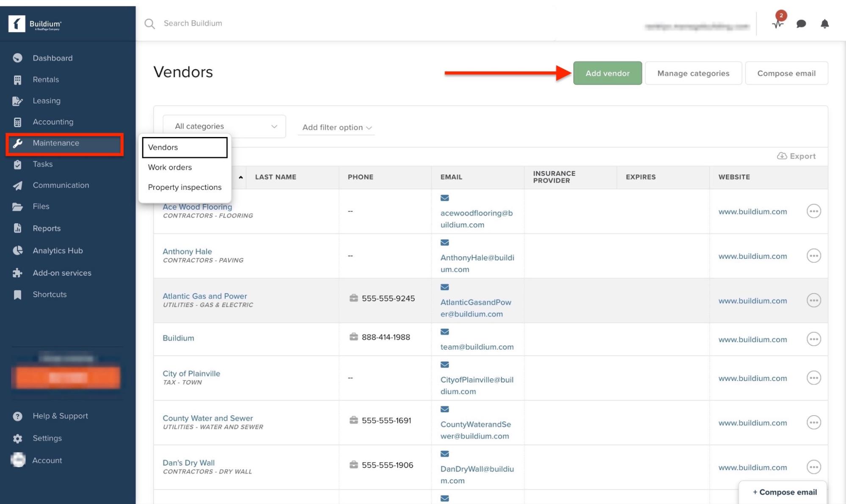Viewport: 846px width, 504px height.
Task: Click the Settings gear icon in sidebar
Action: point(17,438)
